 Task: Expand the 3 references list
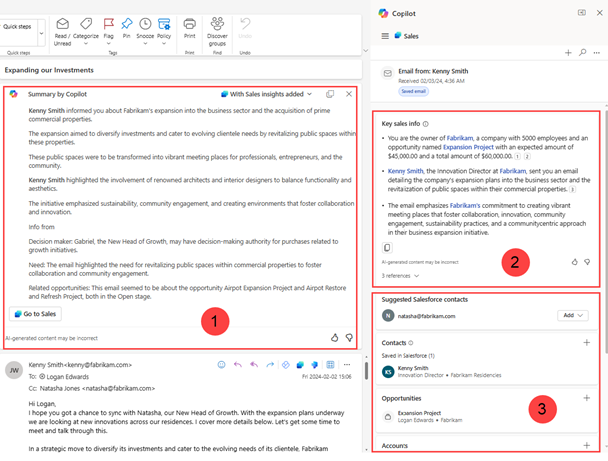(400, 276)
